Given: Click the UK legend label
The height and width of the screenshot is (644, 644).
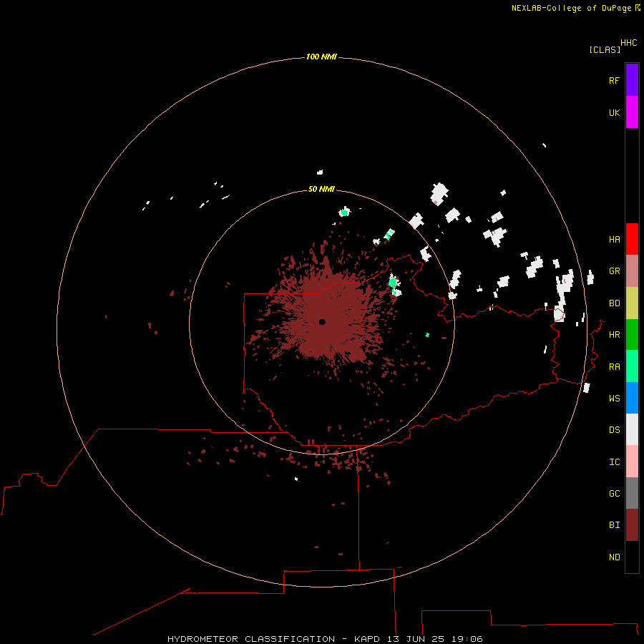Looking at the screenshot, I should [614, 112].
